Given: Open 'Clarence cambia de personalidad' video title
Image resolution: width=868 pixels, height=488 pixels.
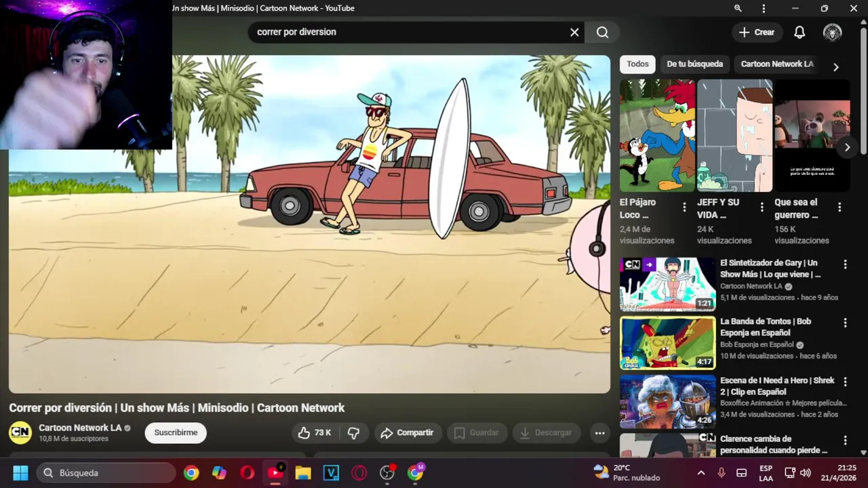Looking at the screenshot, I should point(774,444).
